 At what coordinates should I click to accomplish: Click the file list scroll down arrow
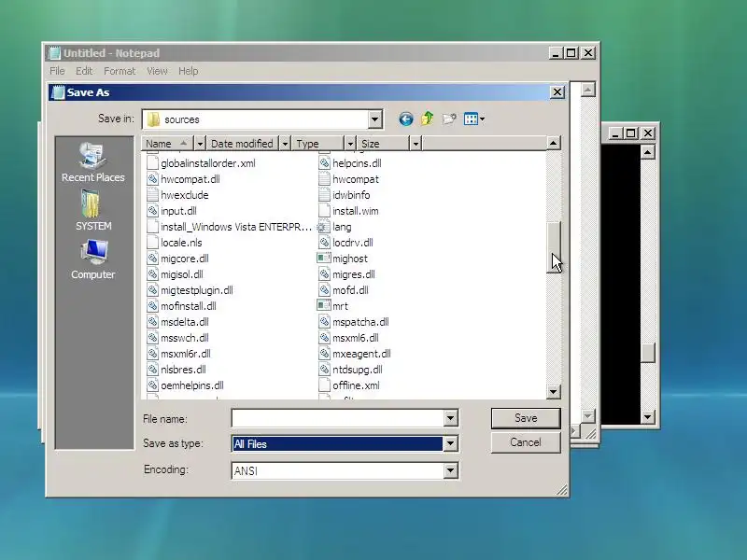[553, 392]
